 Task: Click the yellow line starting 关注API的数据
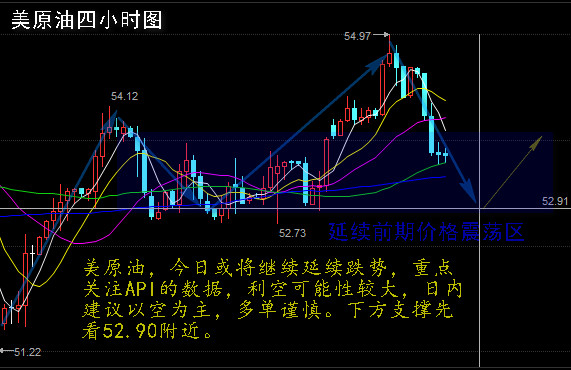click(x=273, y=289)
